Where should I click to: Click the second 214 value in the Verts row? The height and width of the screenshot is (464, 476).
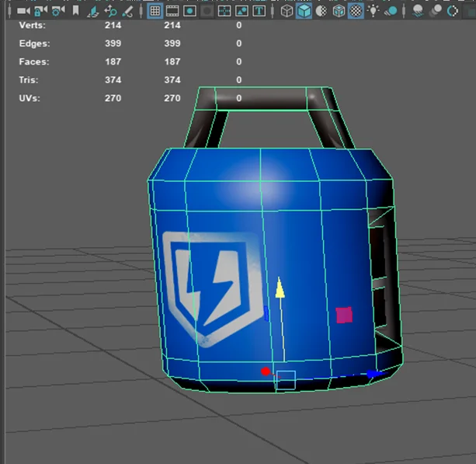172,25
